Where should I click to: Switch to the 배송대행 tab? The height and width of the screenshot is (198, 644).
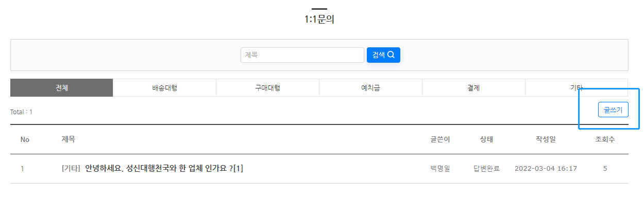tap(165, 87)
